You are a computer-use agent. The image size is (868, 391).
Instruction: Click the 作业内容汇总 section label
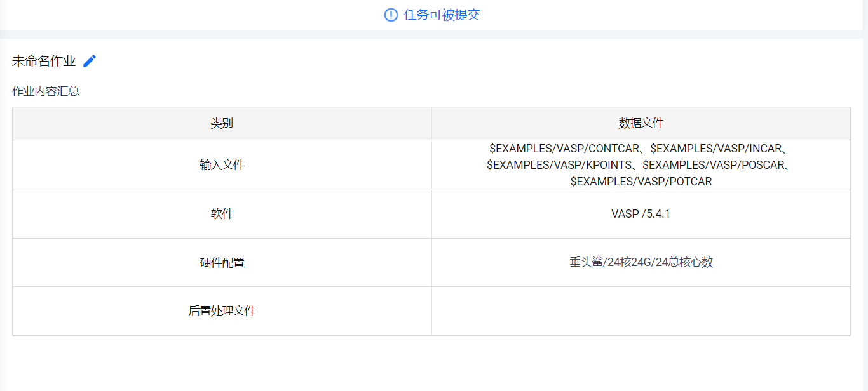click(x=46, y=91)
